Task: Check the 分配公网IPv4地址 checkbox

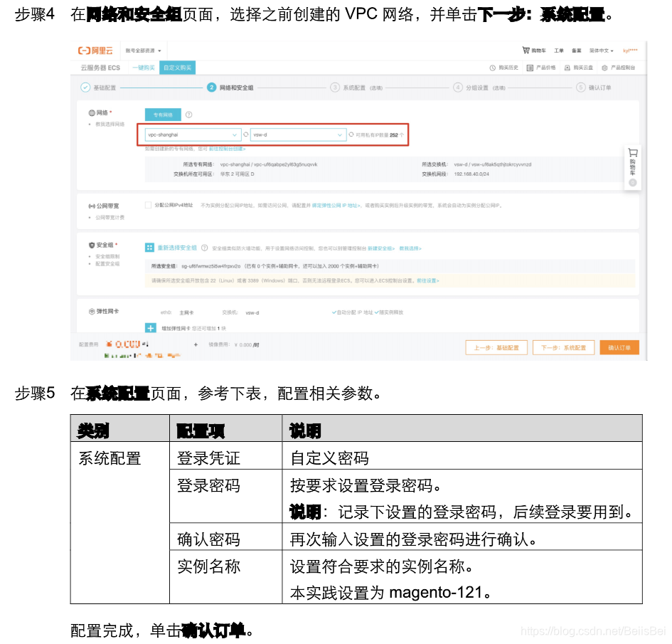Action: pos(149,205)
